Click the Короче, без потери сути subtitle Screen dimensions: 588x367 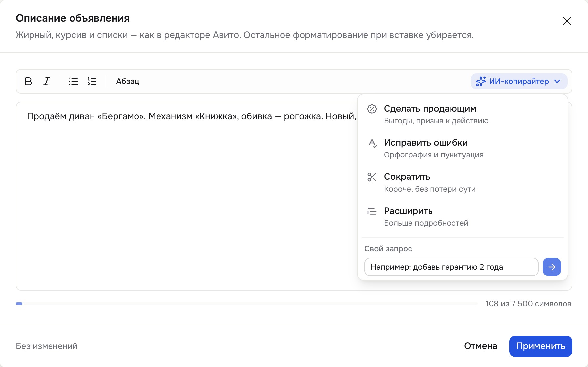click(x=430, y=189)
